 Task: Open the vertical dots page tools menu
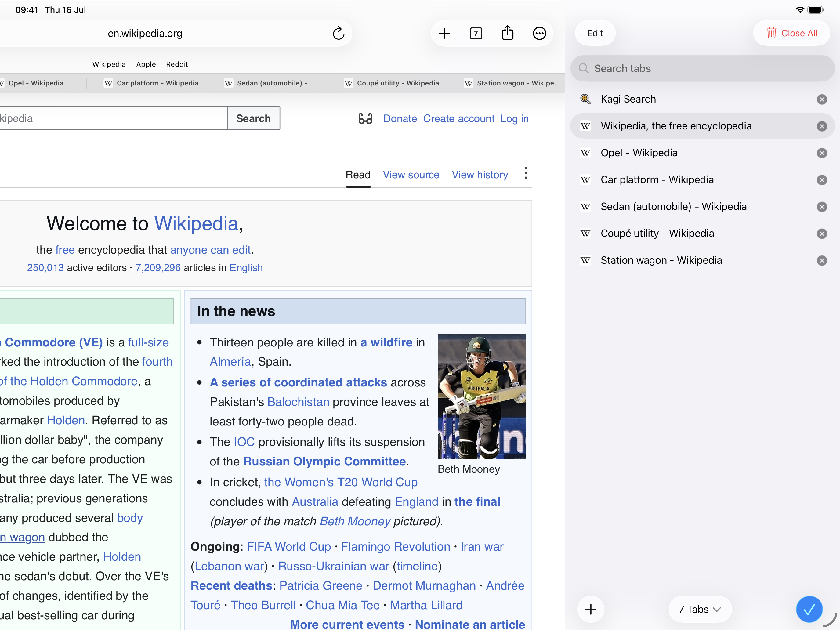click(526, 173)
